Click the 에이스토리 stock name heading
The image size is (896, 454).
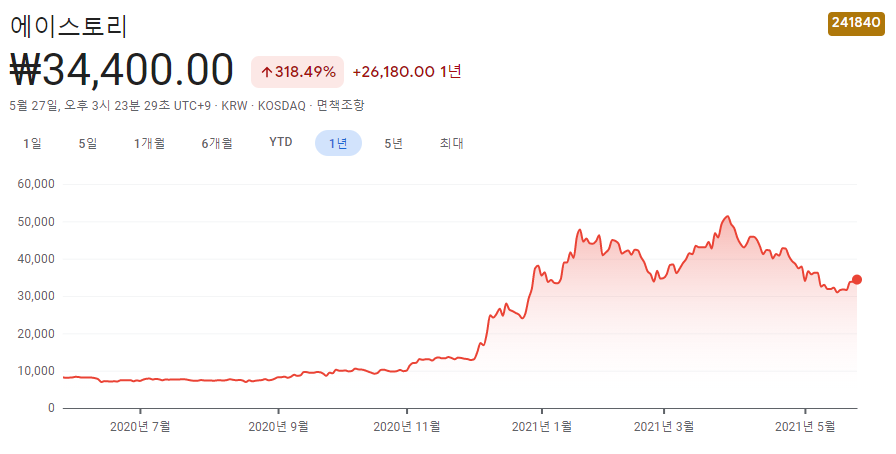pos(69,26)
